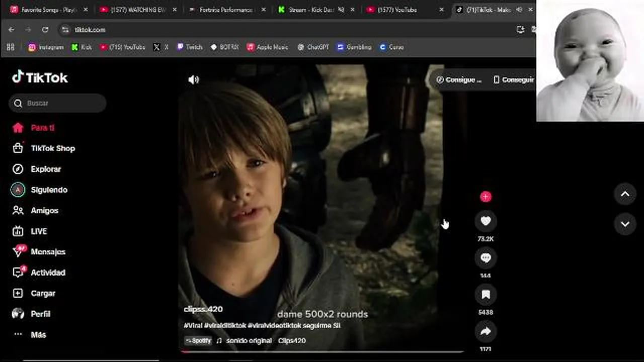Open the Instagram bookmark
Viewport: 644px width, 362px height.
click(46, 47)
